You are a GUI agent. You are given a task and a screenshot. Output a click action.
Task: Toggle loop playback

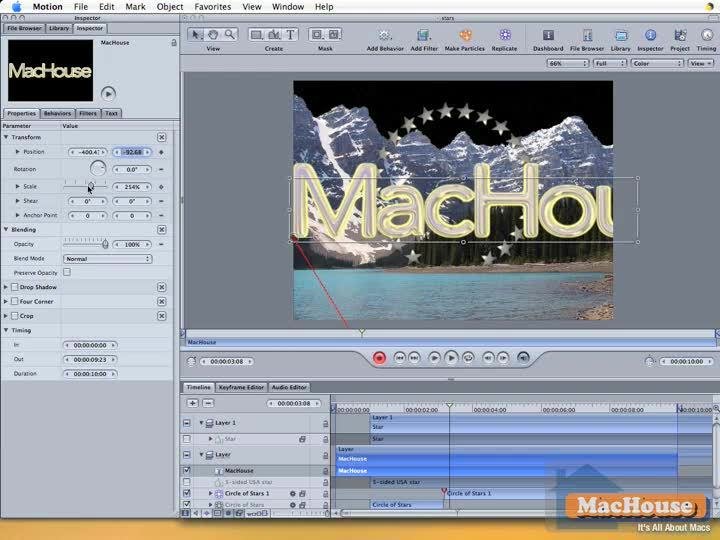click(x=468, y=358)
